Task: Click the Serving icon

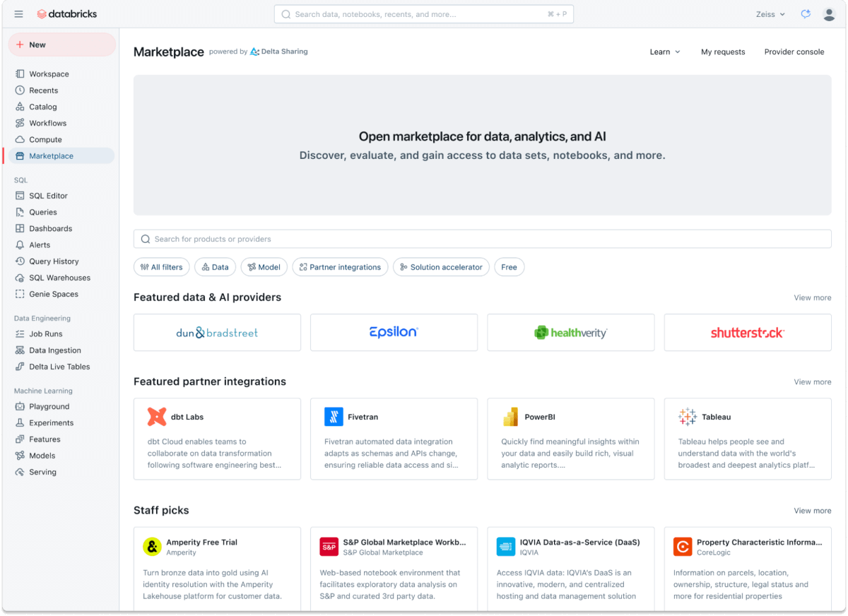Action: 20,472
